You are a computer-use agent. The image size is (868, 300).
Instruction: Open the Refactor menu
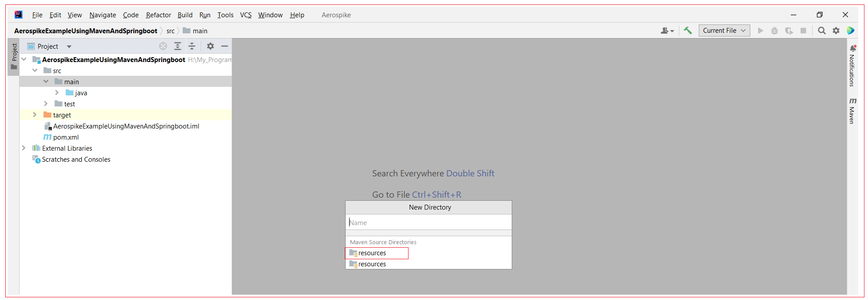point(159,15)
